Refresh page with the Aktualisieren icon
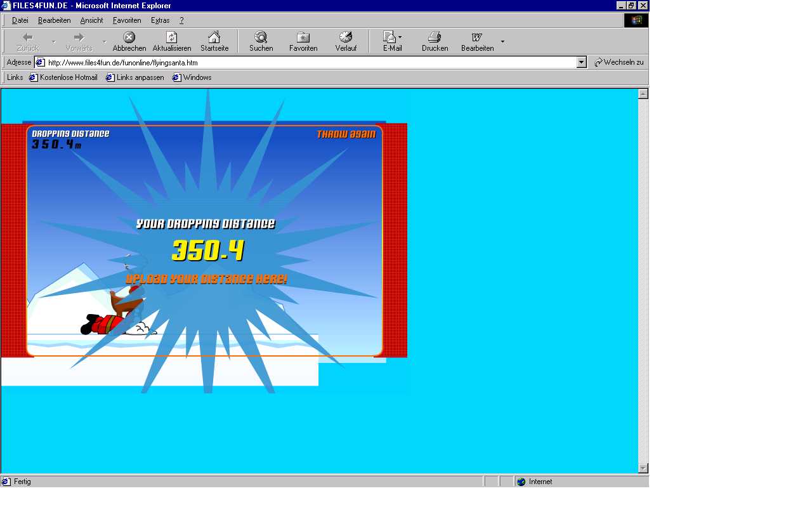This screenshot has width=812, height=519. point(171,37)
